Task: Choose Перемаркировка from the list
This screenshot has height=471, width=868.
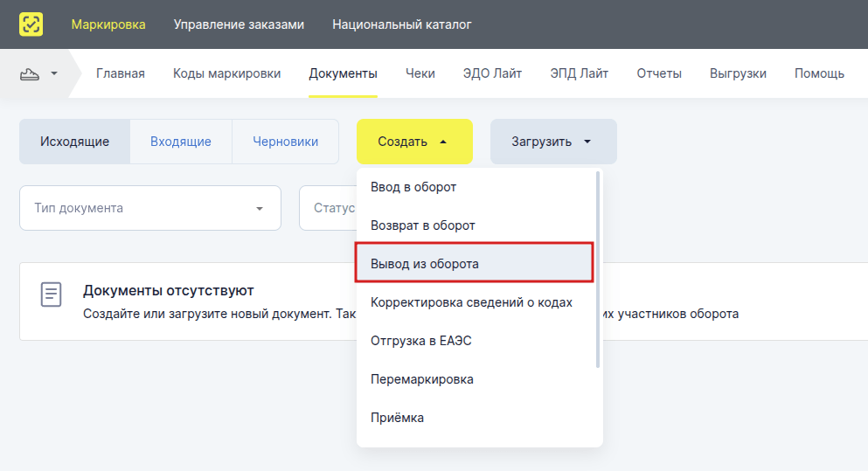Action: coord(476,379)
